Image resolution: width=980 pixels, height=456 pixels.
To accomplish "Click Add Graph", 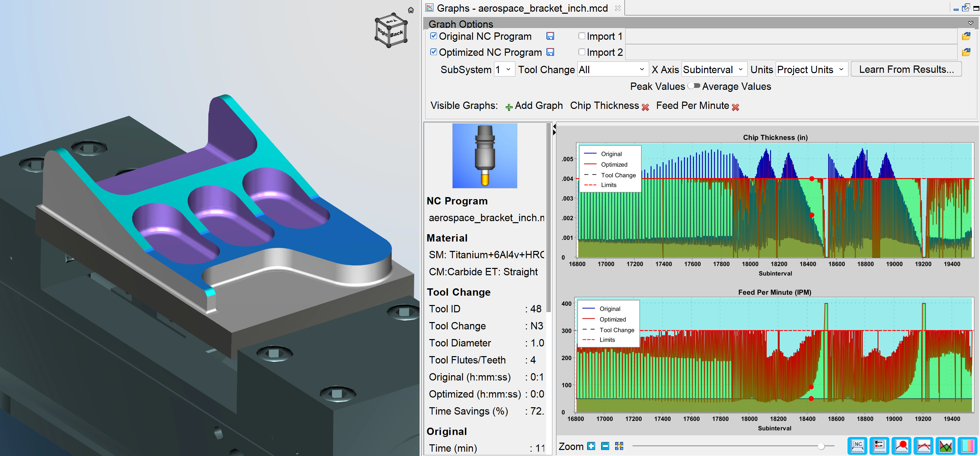I will coord(534,106).
